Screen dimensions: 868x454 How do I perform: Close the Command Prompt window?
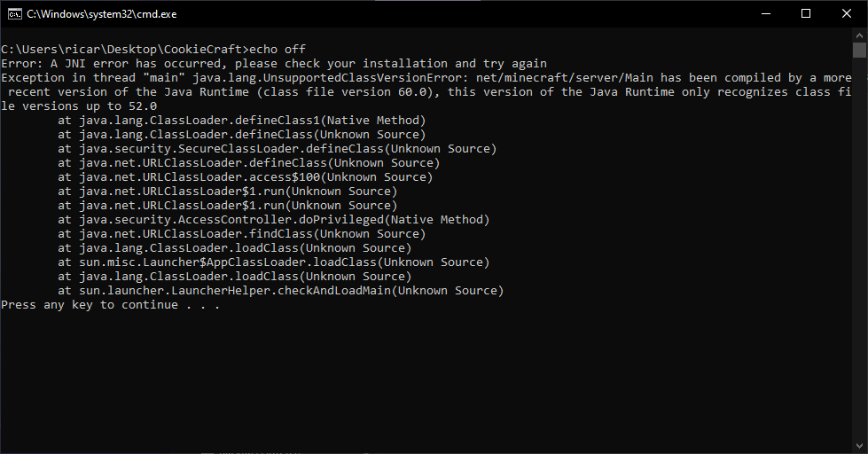click(847, 14)
